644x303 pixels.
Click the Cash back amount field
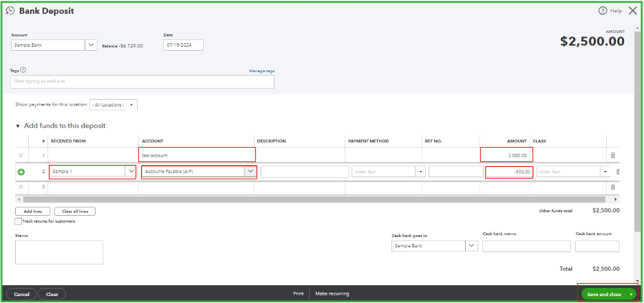(x=597, y=246)
